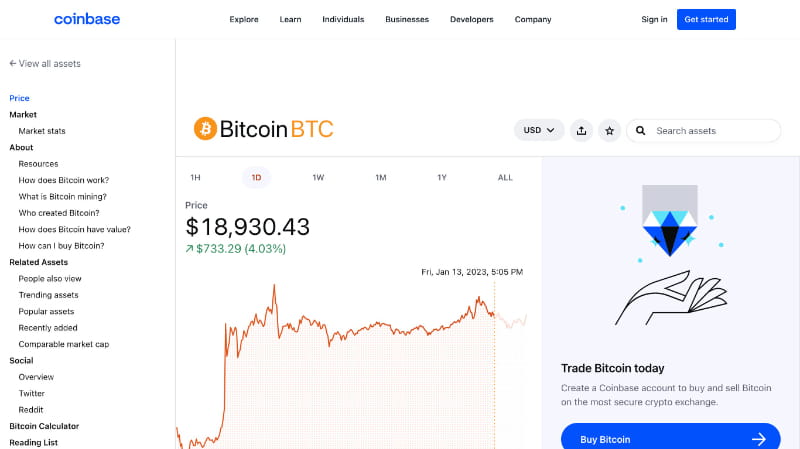Click the orange Bitcoin logo icon
The width and height of the screenshot is (800, 449).
tap(205, 129)
